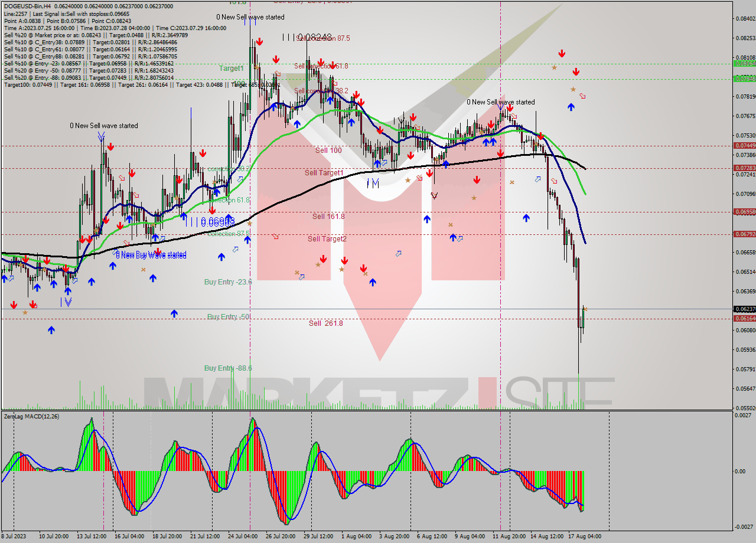Click the 0 New Buy Wave started annotation
The width and height of the screenshot is (756, 543).
pos(149,254)
